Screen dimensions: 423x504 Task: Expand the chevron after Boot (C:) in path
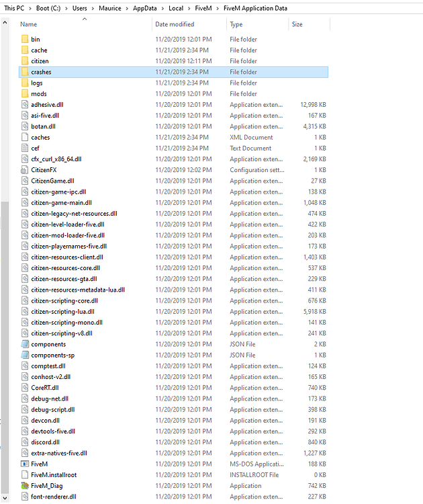[66, 8]
